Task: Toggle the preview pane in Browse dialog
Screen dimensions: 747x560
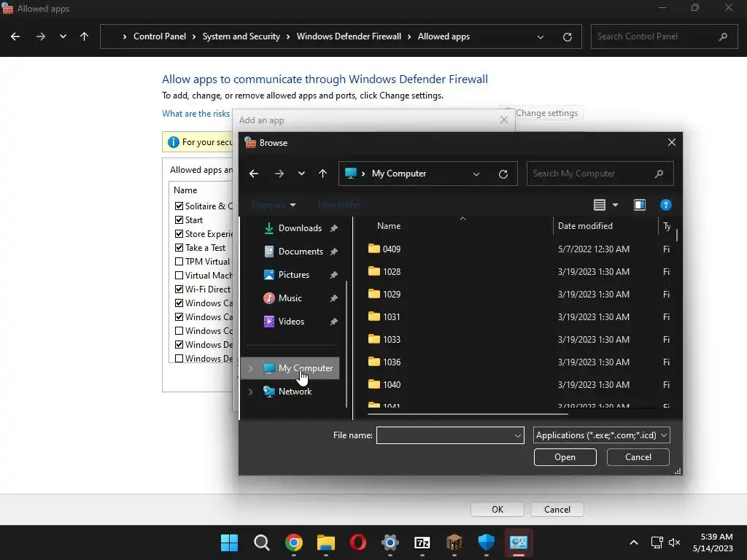Action: click(639, 205)
